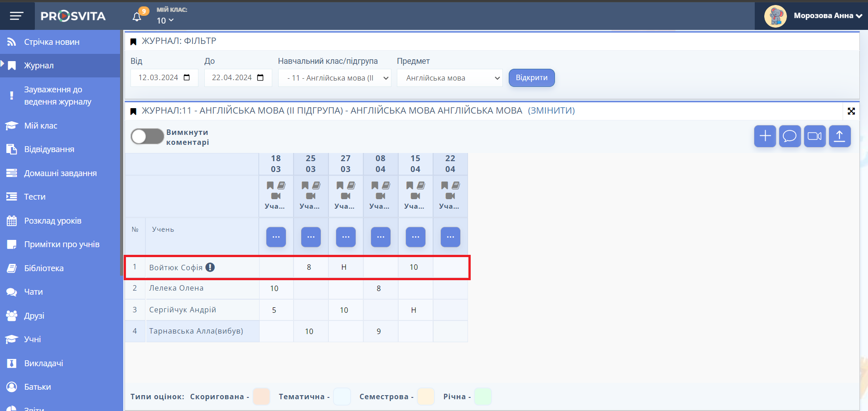Click the plus icon to add a lesson
Image resolution: width=868 pixels, height=411 pixels.
point(765,136)
